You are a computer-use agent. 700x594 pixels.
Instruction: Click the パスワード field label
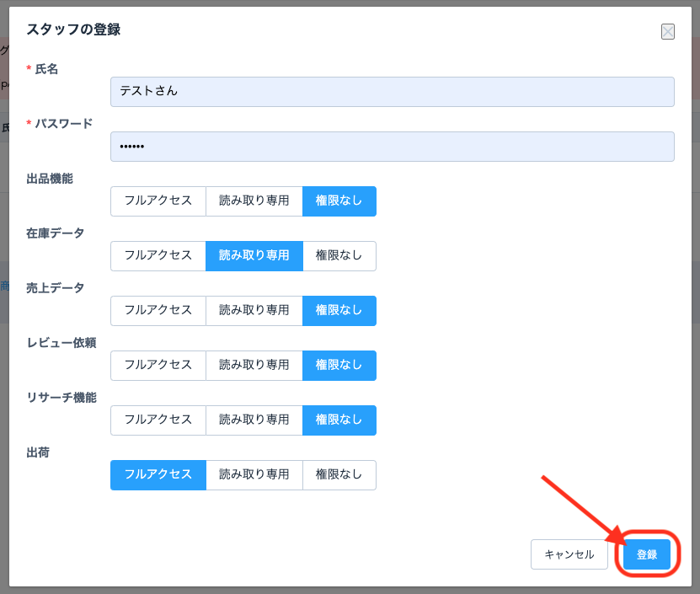(x=64, y=124)
